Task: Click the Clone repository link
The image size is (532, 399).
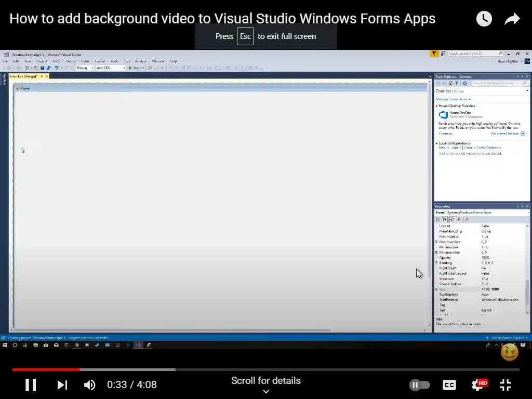Action: pos(469,148)
